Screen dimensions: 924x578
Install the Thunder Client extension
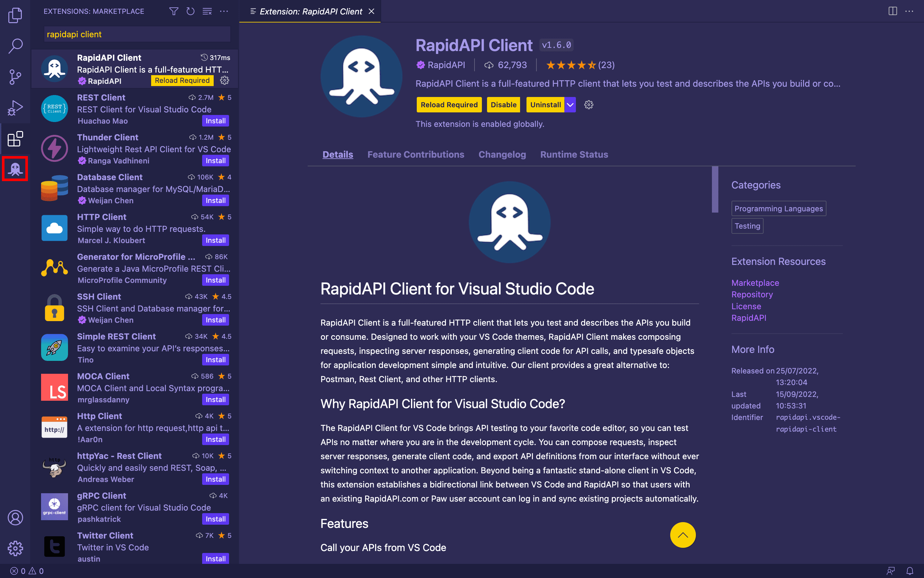click(x=215, y=161)
